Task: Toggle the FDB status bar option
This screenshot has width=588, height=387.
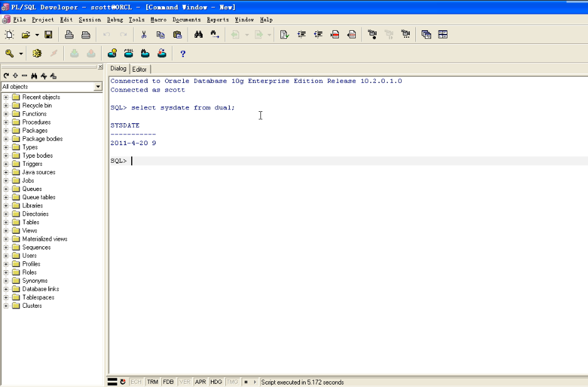Action: click(x=168, y=382)
